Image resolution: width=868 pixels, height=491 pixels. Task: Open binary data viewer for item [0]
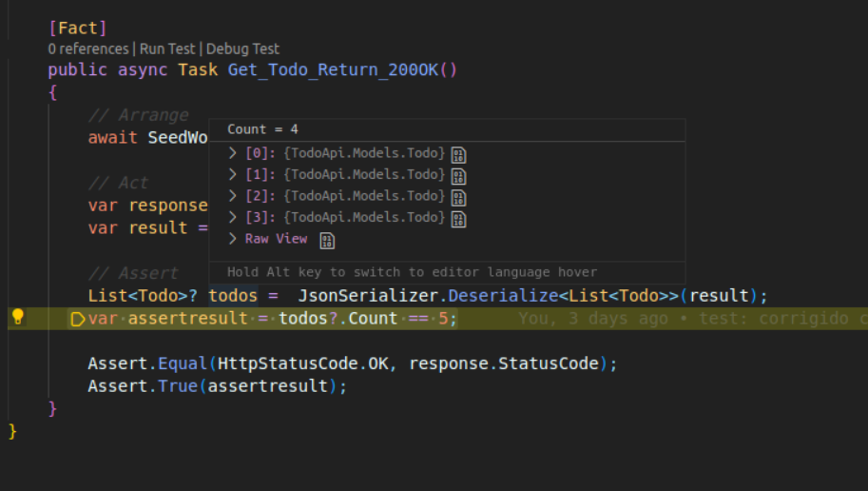tap(458, 154)
